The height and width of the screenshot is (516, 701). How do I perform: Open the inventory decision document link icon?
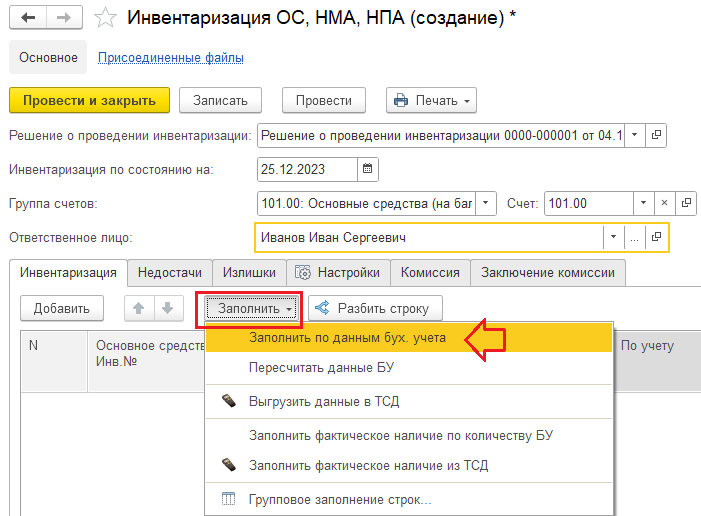(x=656, y=135)
